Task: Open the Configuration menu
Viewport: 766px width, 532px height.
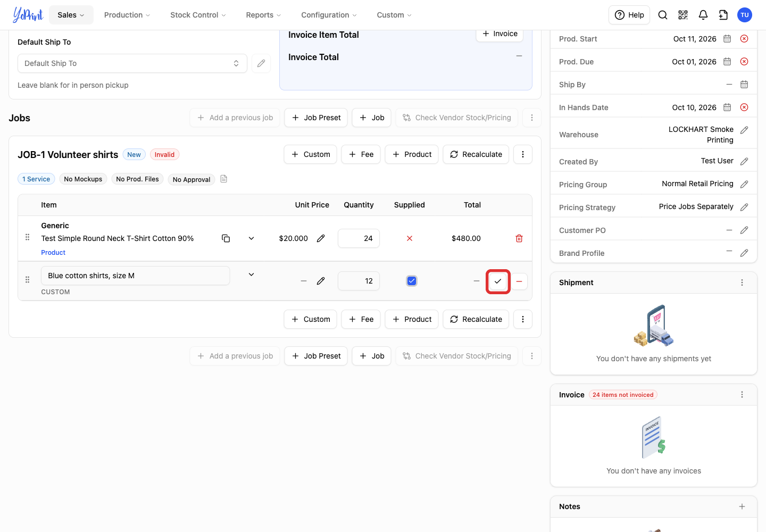Action: [329, 15]
